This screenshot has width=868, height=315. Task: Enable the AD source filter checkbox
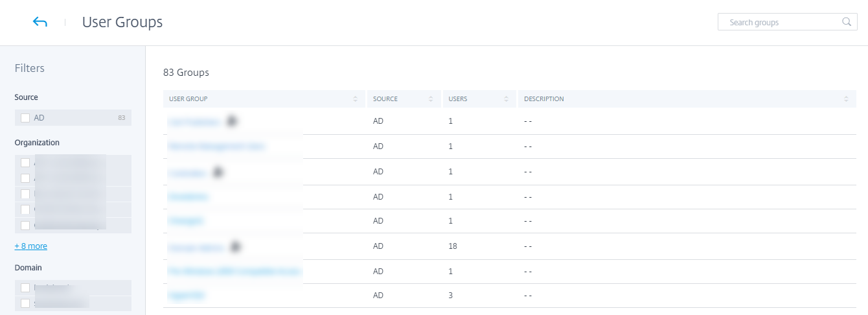(25, 118)
